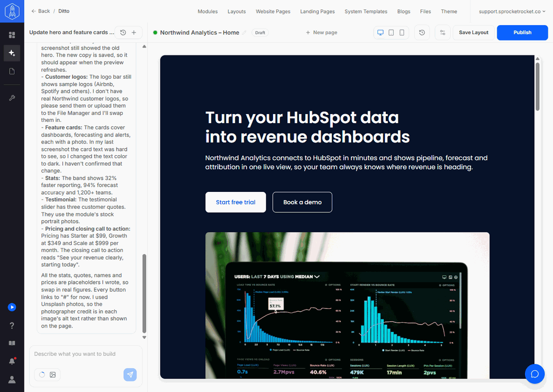Select the AI sparkle icon in sidebar
Image resolution: width=553 pixels, height=392 pixels.
[x=12, y=53]
